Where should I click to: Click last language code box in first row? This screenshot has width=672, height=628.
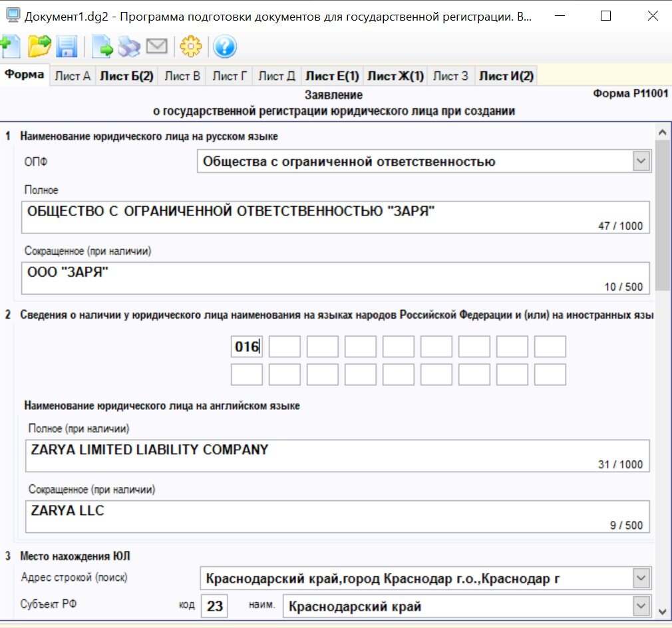[x=550, y=347]
